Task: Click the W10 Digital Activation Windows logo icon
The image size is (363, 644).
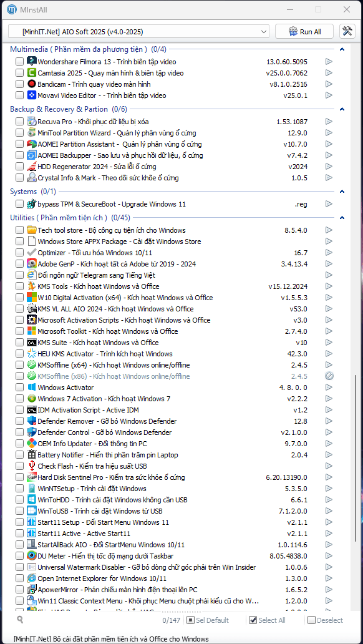Action: 32,298
